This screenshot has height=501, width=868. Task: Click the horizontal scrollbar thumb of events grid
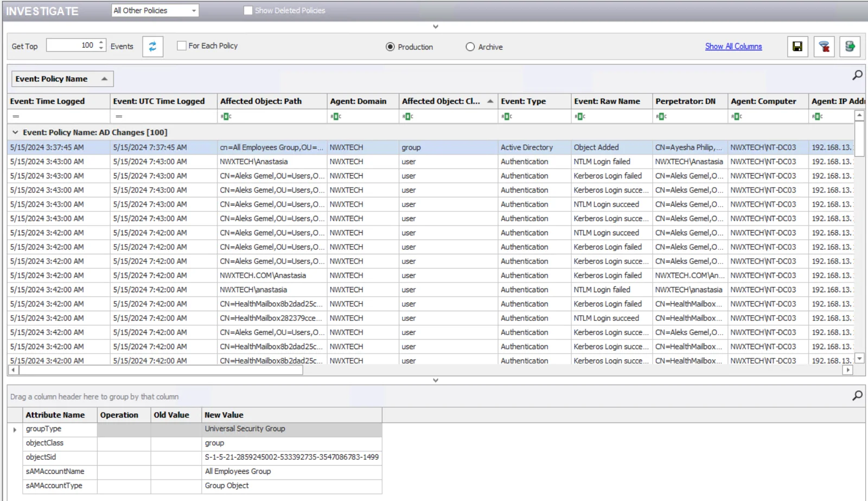click(161, 370)
